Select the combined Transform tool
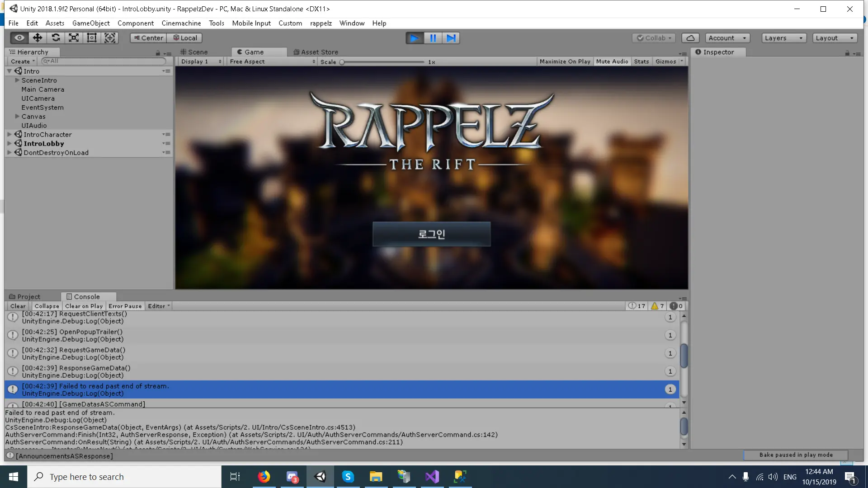Image resolution: width=868 pixels, height=488 pixels. click(x=110, y=38)
